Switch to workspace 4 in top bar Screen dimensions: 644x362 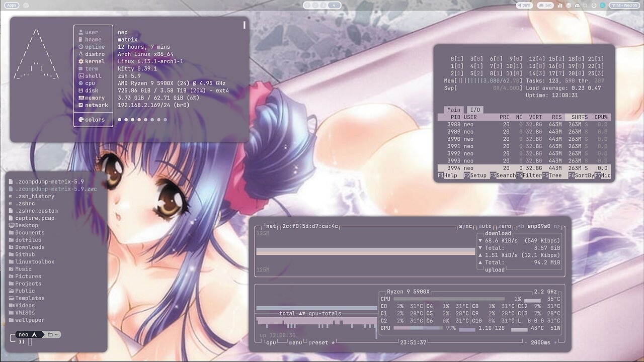pos(335,5)
